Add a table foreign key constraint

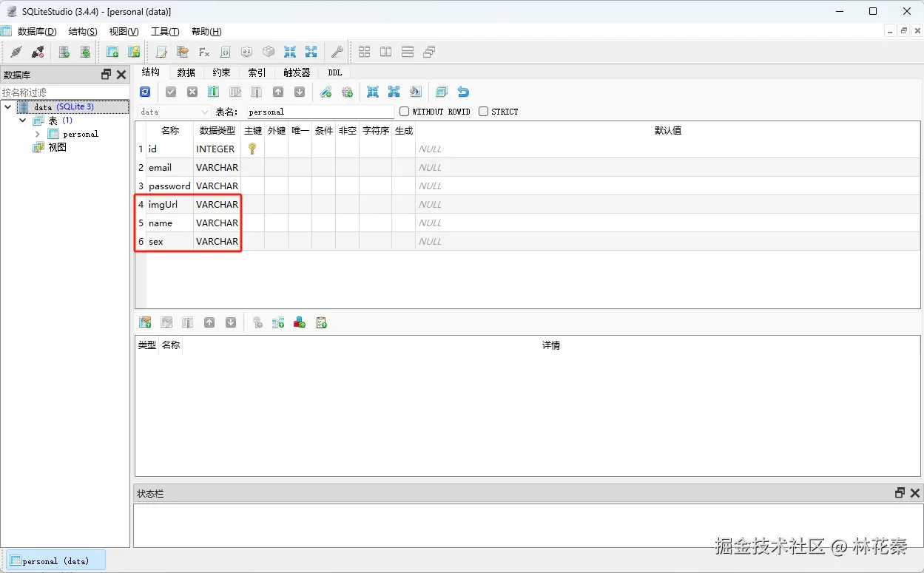(x=278, y=322)
